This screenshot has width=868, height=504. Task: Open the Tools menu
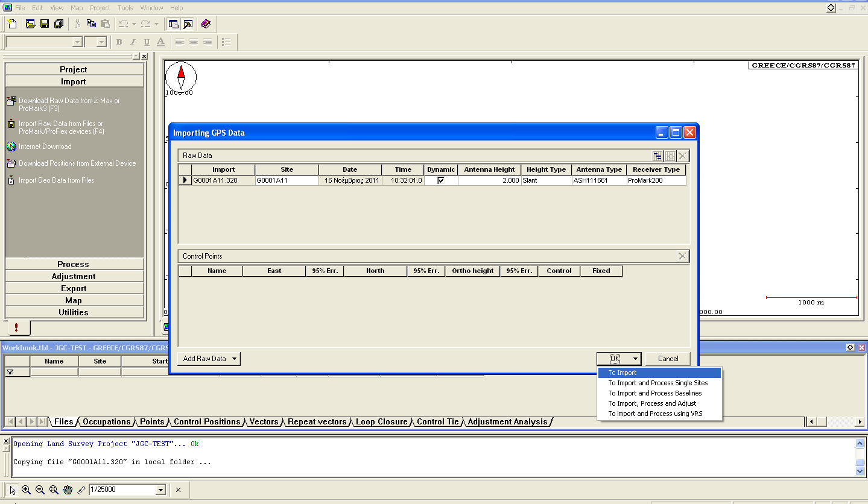[x=125, y=8]
